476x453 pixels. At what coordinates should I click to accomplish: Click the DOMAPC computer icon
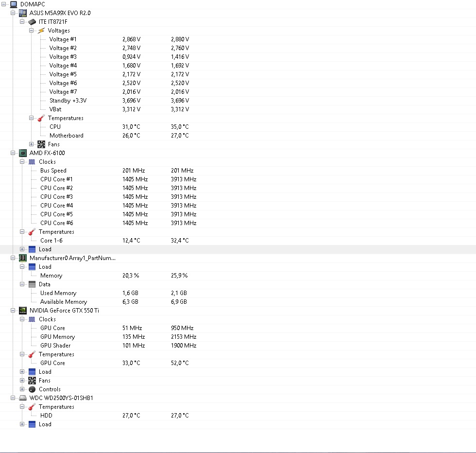click(14, 4)
